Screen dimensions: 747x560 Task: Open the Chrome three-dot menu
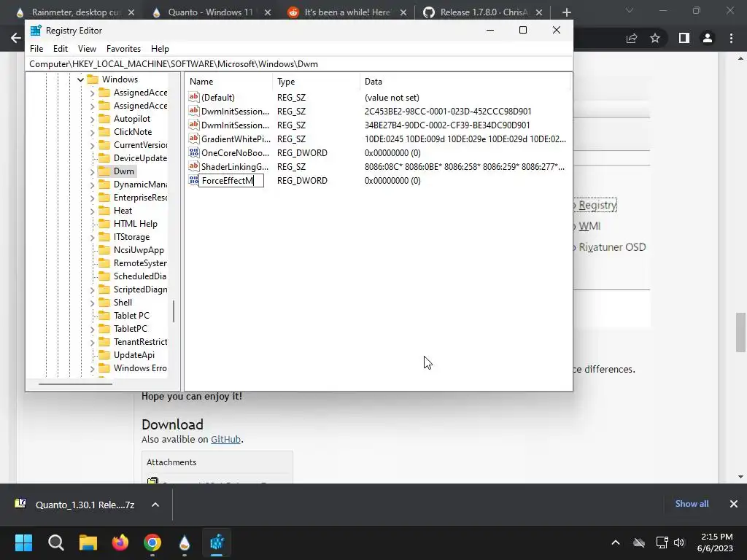coord(731,38)
